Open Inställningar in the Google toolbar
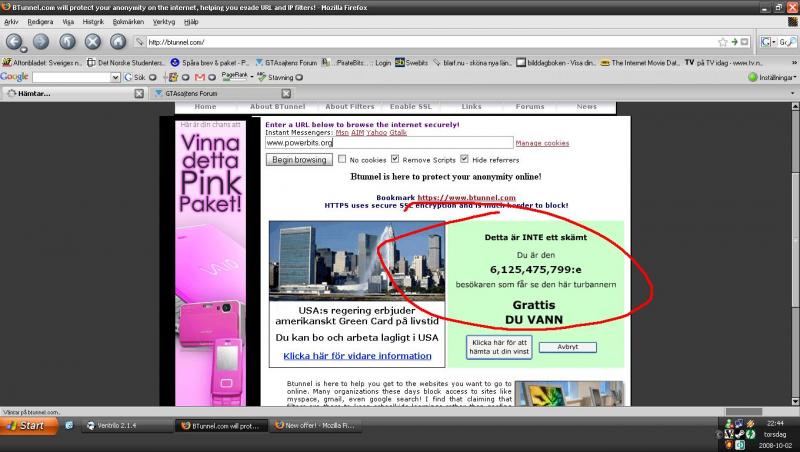The height and width of the screenshot is (452, 800). point(776,77)
